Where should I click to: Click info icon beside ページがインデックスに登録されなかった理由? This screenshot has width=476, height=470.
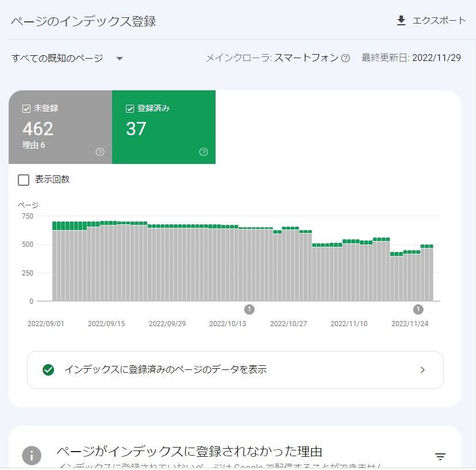pyautogui.click(x=32, y=456)
